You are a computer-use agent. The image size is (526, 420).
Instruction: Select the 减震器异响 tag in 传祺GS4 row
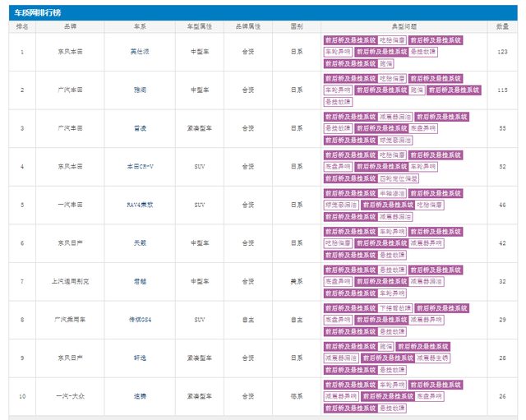tap(427, 320)
